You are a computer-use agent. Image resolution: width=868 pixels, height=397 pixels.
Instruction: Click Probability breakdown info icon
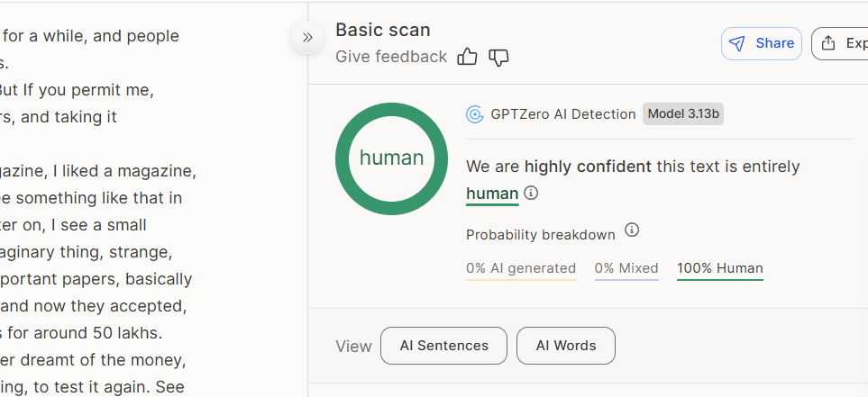pyautogui.click(x=632, y=230)
